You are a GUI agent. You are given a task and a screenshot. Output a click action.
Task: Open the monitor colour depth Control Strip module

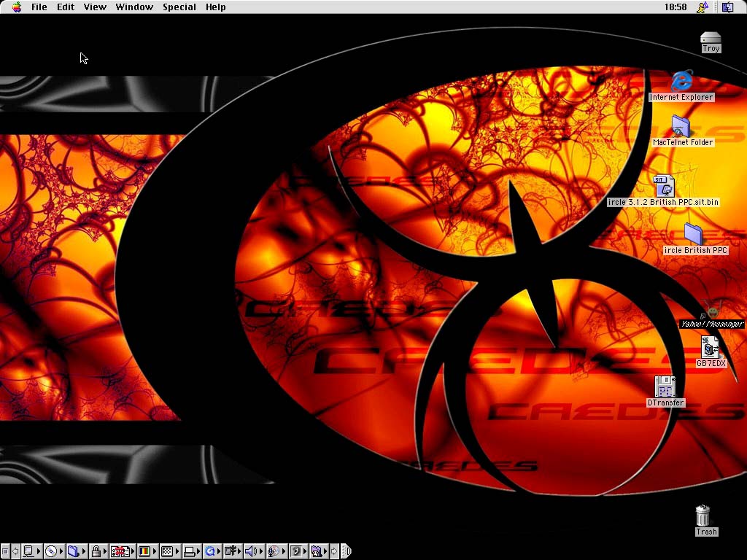coord(147,551)
